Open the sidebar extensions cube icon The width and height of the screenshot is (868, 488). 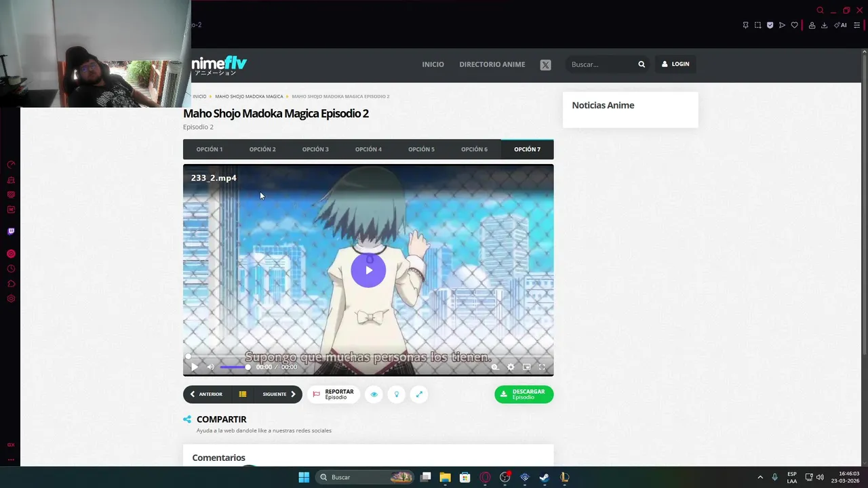[11, 284]
